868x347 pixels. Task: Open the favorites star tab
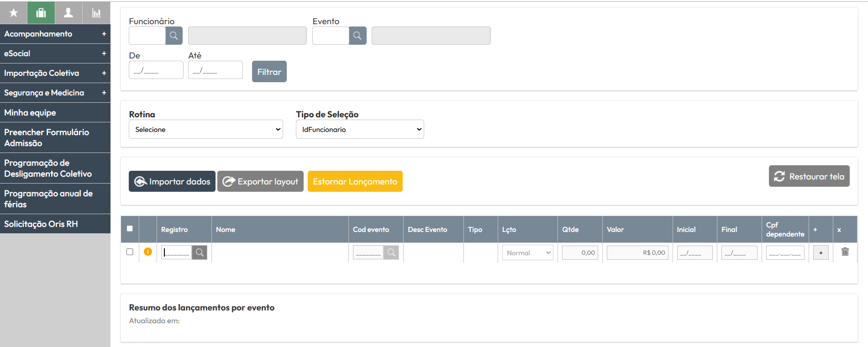click(14, 13)
